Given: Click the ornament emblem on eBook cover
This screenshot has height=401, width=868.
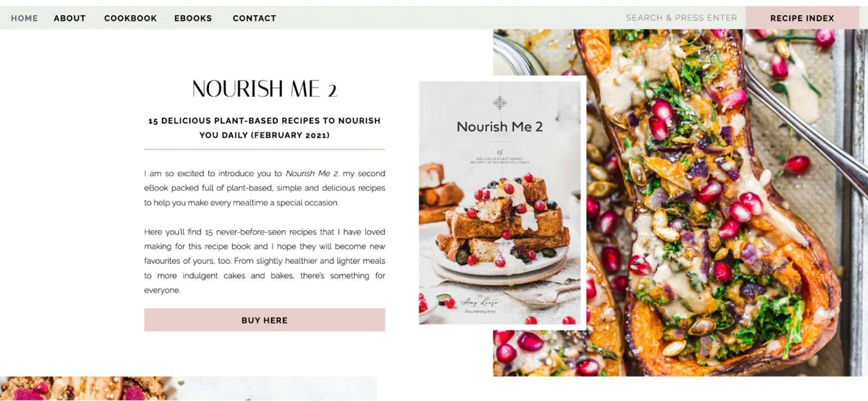Looking at the screenshot, I should (x=500, y=102).
